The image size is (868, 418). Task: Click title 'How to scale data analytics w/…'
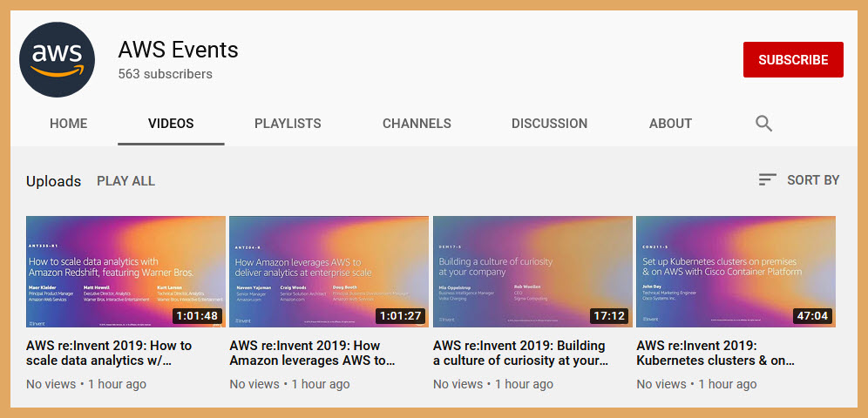(109, 353)
